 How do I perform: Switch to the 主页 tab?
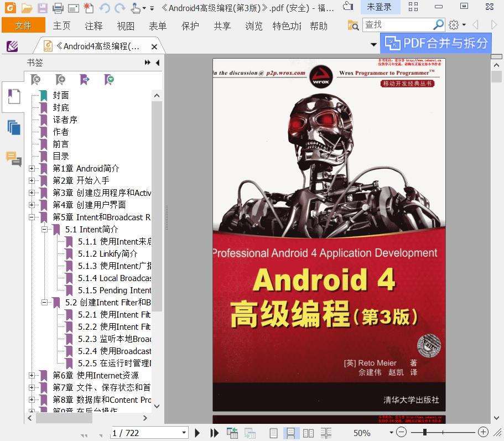point(61,25)
